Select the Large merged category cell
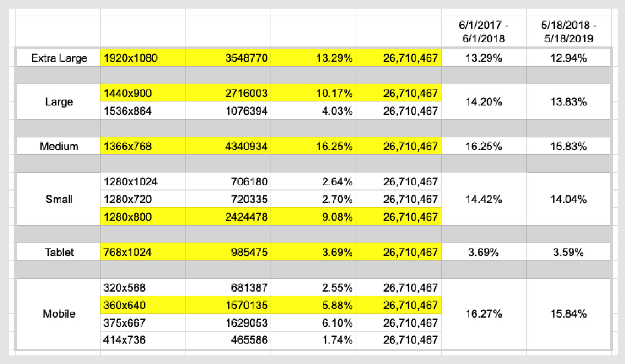625x364 pixels. point(59,102)
